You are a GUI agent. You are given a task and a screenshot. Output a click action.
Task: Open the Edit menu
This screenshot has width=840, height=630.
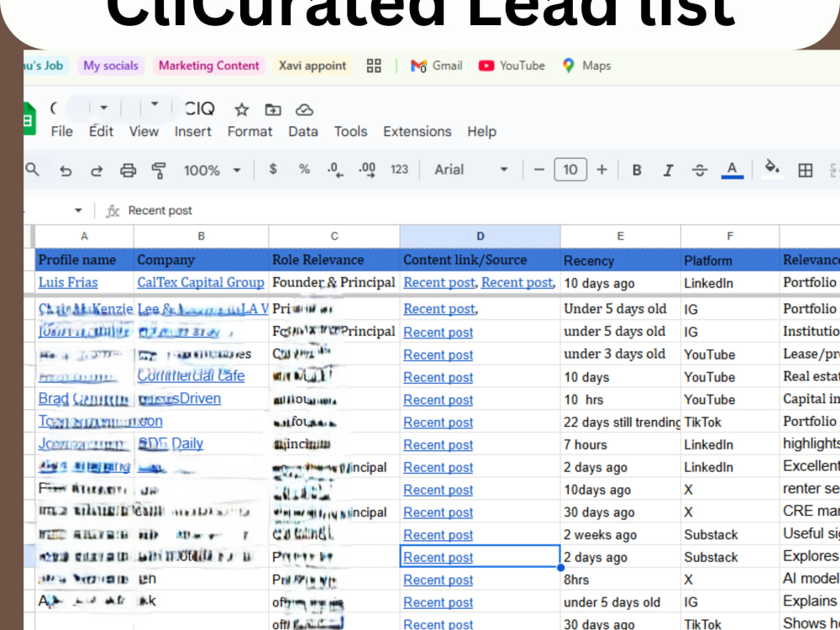[x=101, y=132]
